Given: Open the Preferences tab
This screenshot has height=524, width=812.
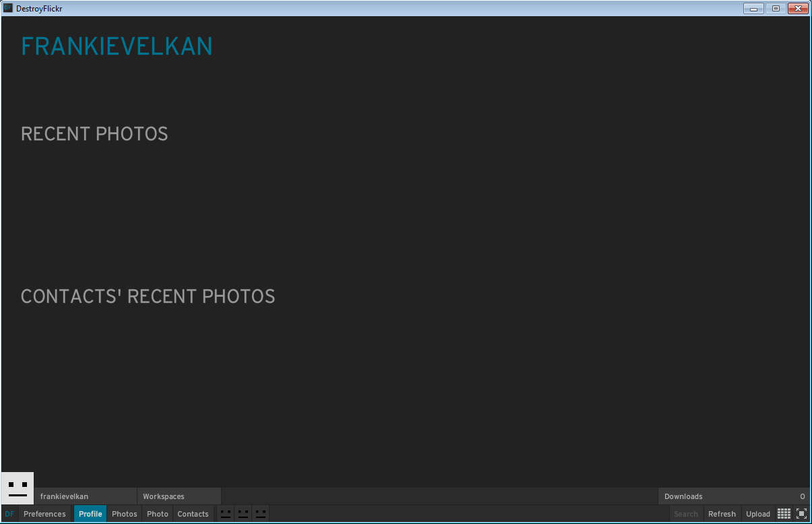Looking at the screenshot, I should (x=45, y=514).
